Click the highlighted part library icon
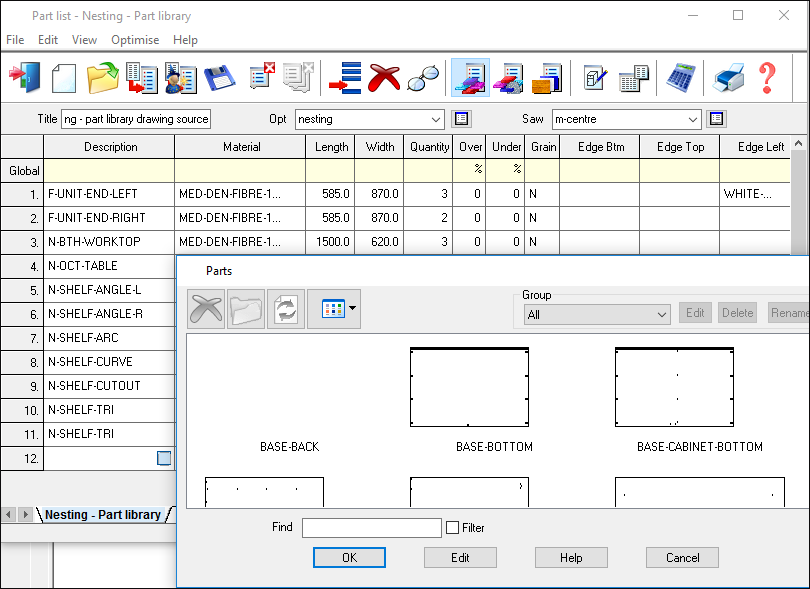 471,78
